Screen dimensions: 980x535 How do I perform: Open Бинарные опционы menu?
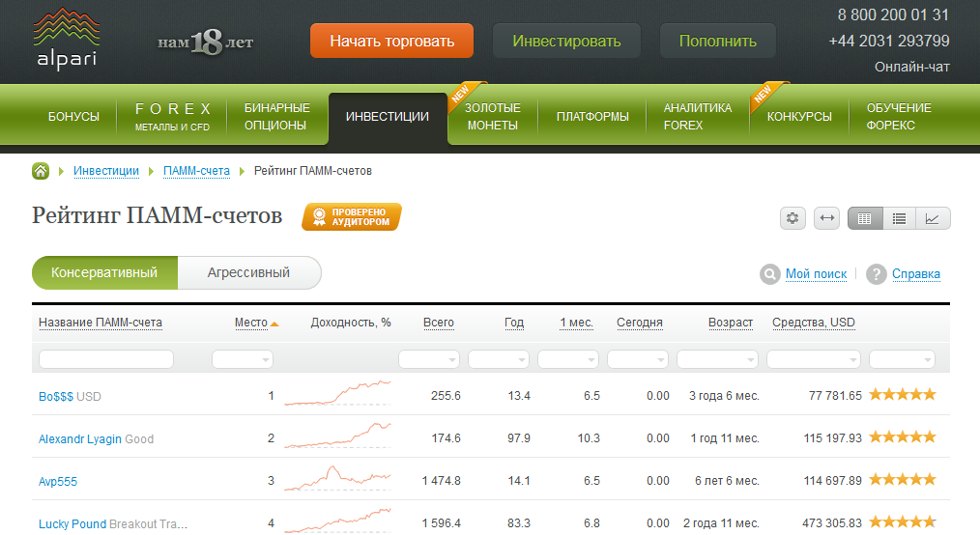tap(276, 117)
